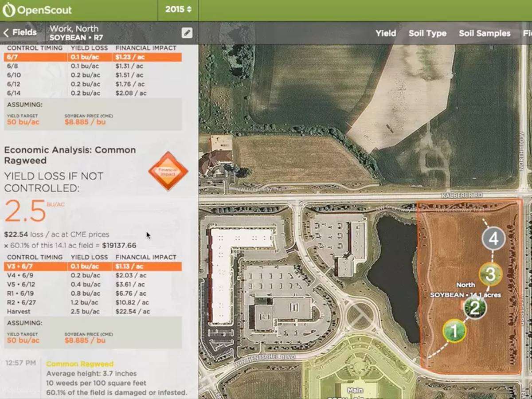Select the R1 • 6/19 timing row
This screenshot has width=532, height=399.
point(93,293)
